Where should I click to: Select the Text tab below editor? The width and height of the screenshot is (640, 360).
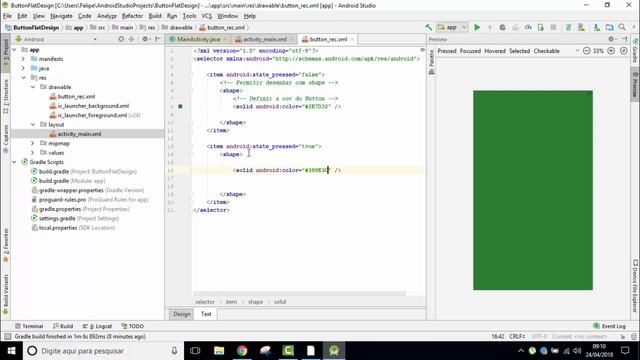(x=206, y=314)
